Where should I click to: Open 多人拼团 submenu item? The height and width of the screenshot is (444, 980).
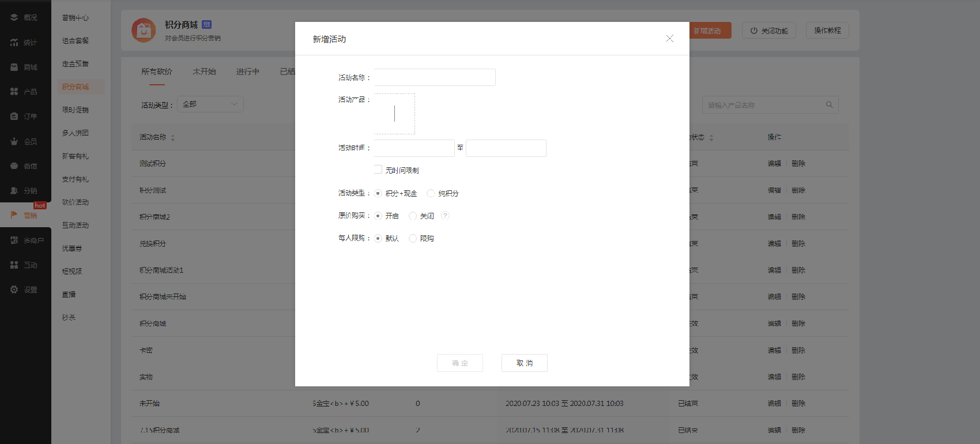[x=76, y=133]
